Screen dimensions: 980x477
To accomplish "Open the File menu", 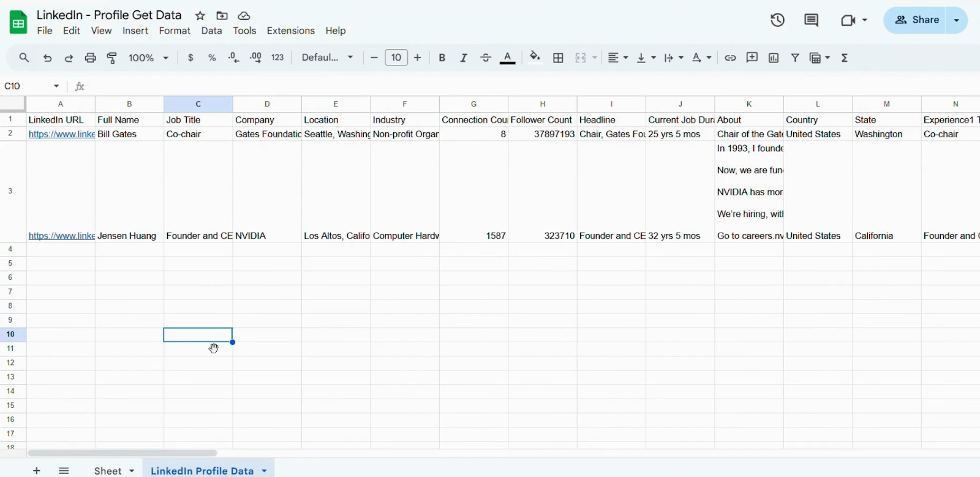I will (45, 31).
